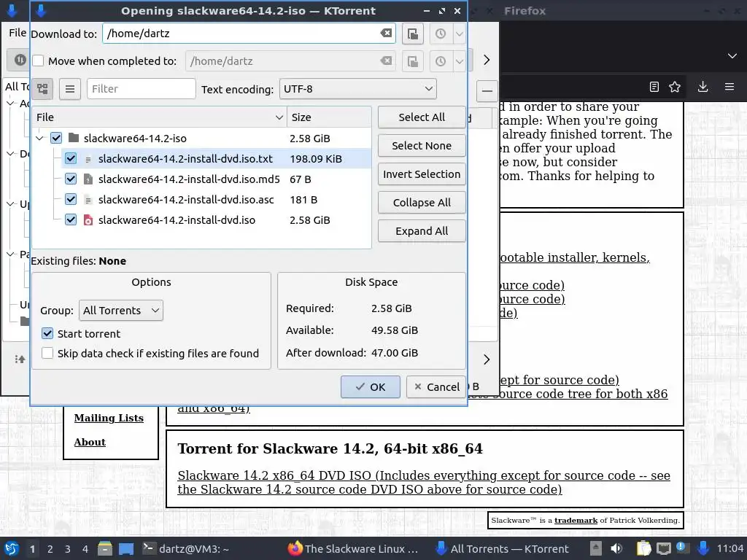
Task: Switch to The Slackware Linux Firefox task
Action: click(x=353, y=548)
